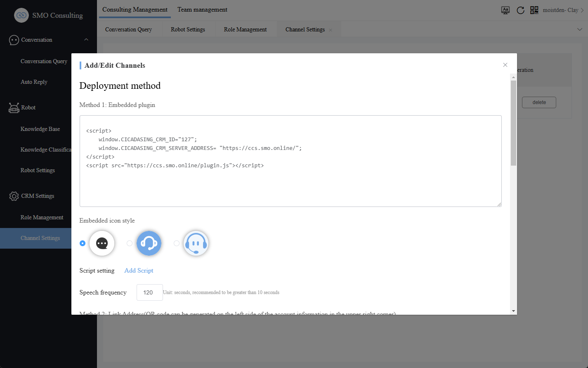588x368 pixels.
Task: Open Conversation Query in sidebar
Action: pyautogui.click(x=44, y=61)
